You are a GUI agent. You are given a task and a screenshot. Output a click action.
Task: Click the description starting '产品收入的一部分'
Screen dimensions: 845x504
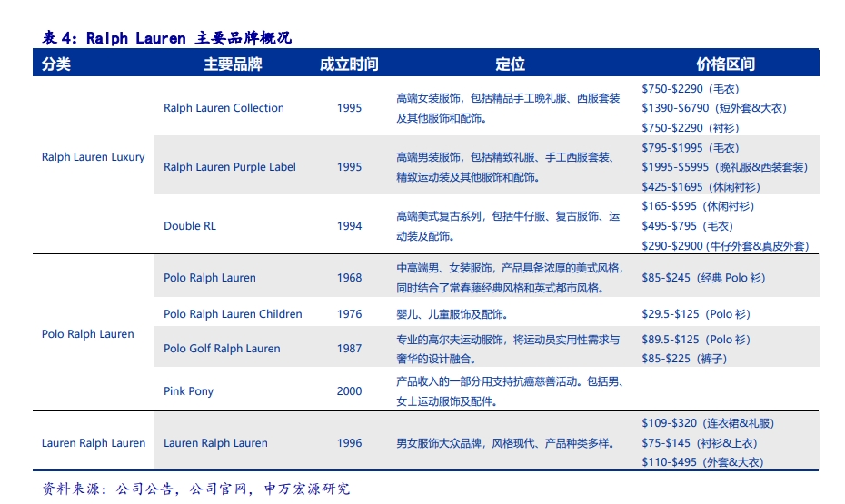click(510, 391)
